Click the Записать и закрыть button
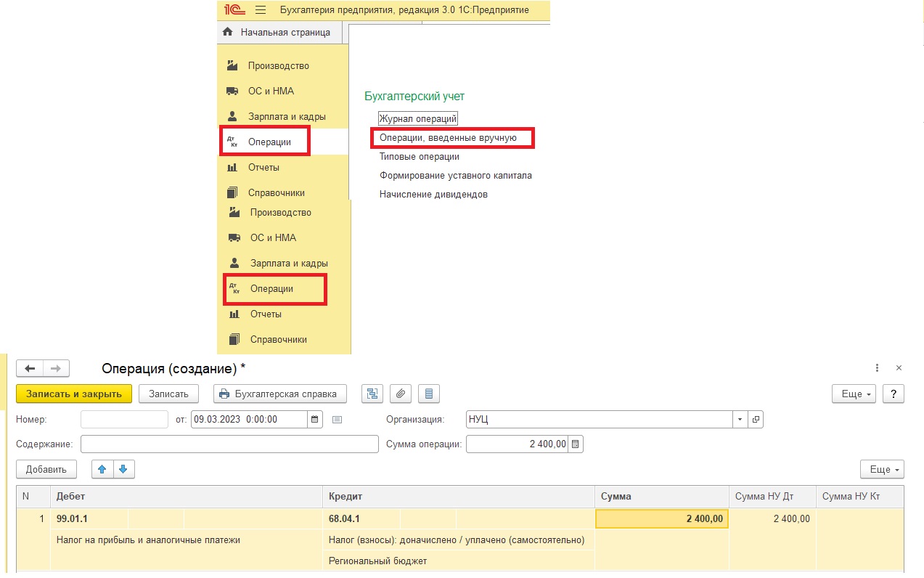Image resolution: width=924 pixels, height=578 pixels. (x=74, y=394)
